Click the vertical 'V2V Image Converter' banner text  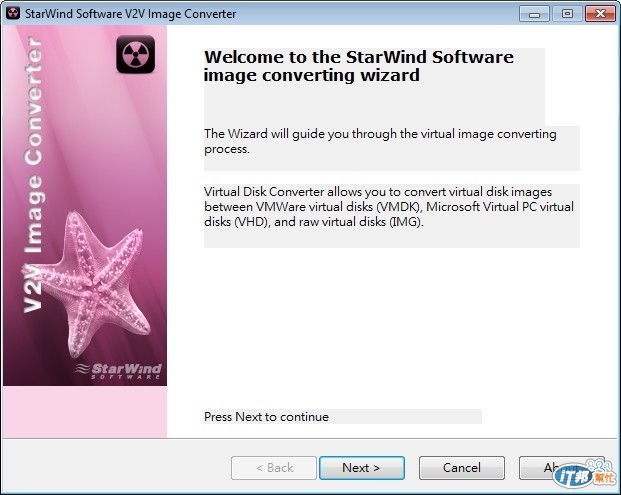[33, 174]
